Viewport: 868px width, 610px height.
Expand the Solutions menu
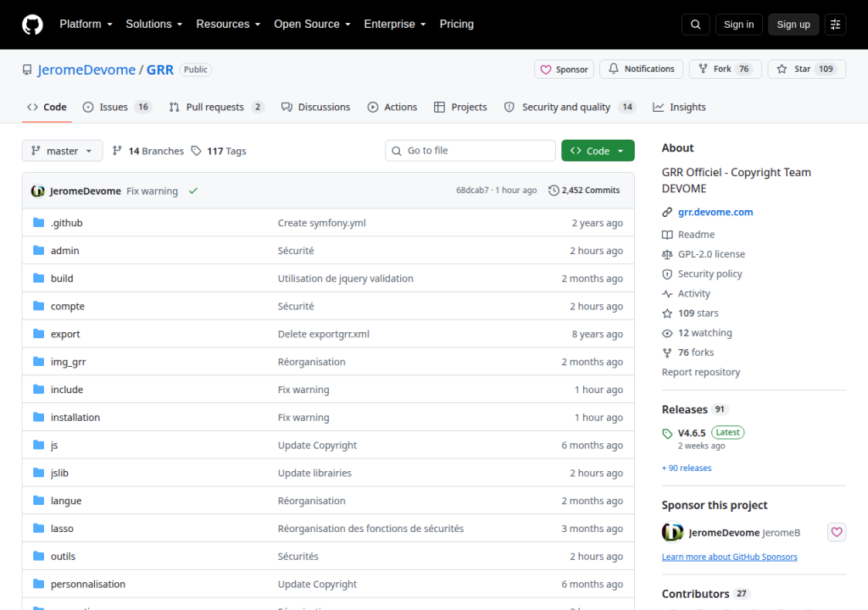[154, 25]
